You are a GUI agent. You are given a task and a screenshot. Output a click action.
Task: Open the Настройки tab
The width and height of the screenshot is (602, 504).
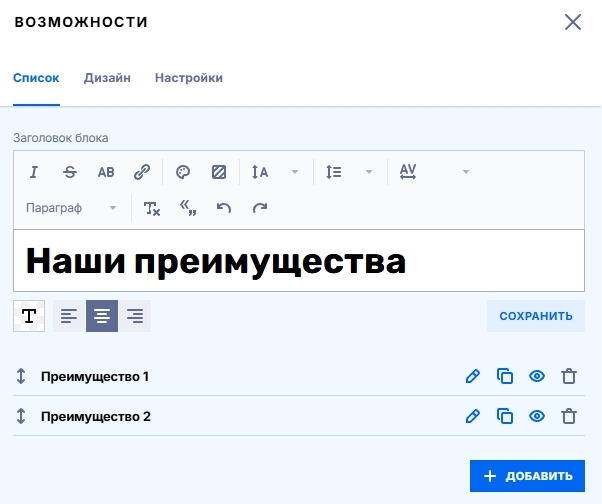point(189,78)
